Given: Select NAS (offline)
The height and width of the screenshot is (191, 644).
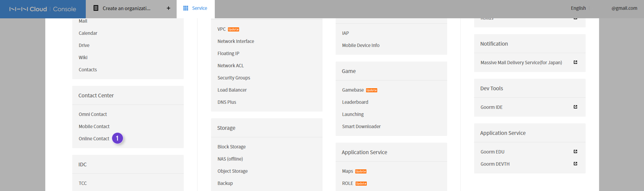Looking at the screenshot, I should (x=230, y=159).
